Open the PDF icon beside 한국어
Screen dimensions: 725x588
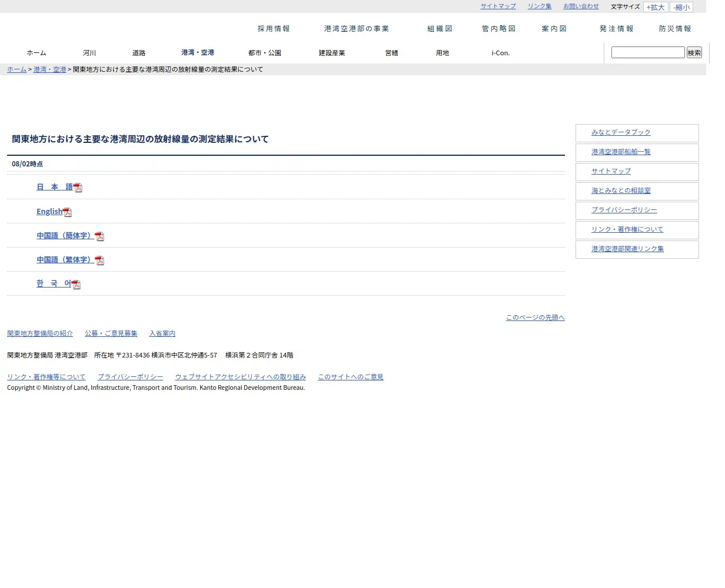click(x=76, y=285)
